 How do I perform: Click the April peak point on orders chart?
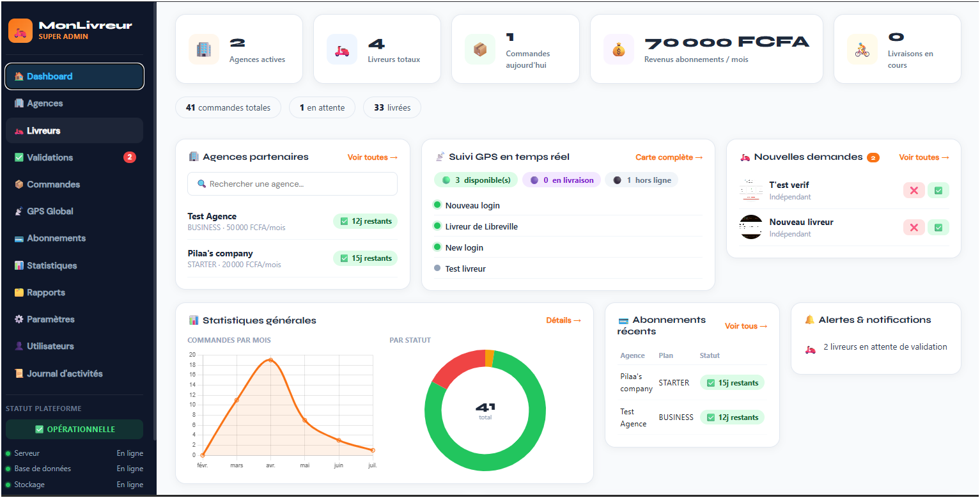click(270, 360)
